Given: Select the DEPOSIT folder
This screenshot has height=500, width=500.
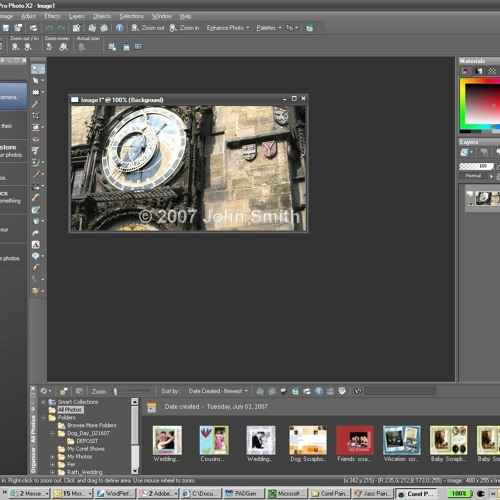Looking at the screenshot, I should point(87,441).
